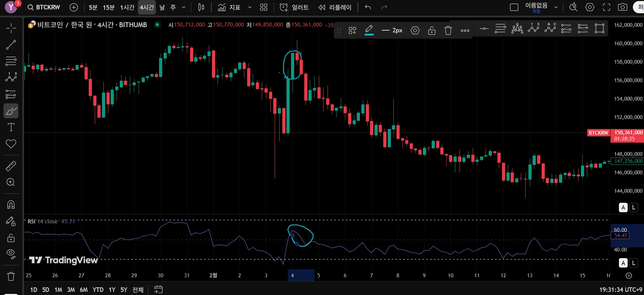Expand the favorite indicators chevron beside 지표
The image size is (644, 295).
(x=250, y=7)
